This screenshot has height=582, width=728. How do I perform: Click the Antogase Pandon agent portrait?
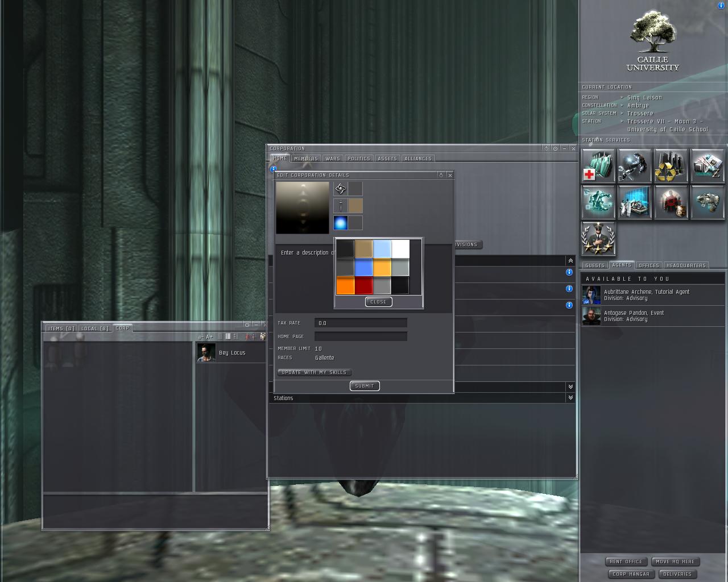point(591,316)
